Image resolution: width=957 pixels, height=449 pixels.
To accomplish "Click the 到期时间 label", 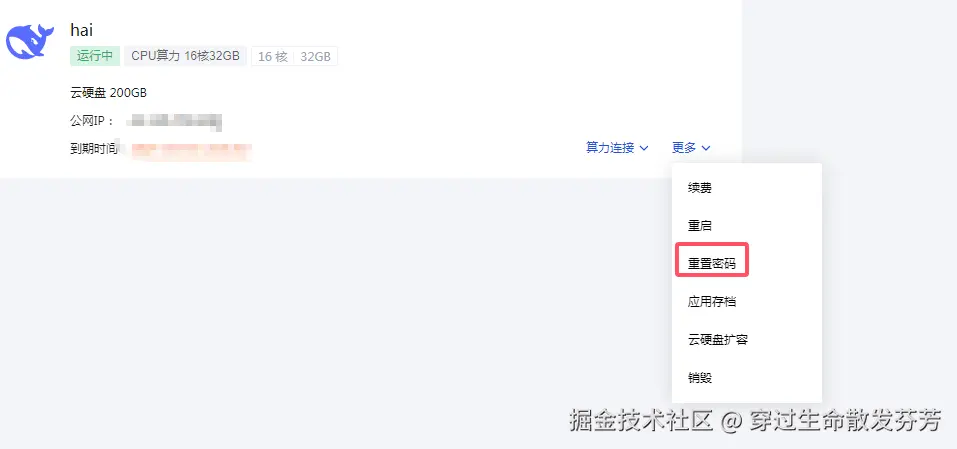I will click(93, 148).
